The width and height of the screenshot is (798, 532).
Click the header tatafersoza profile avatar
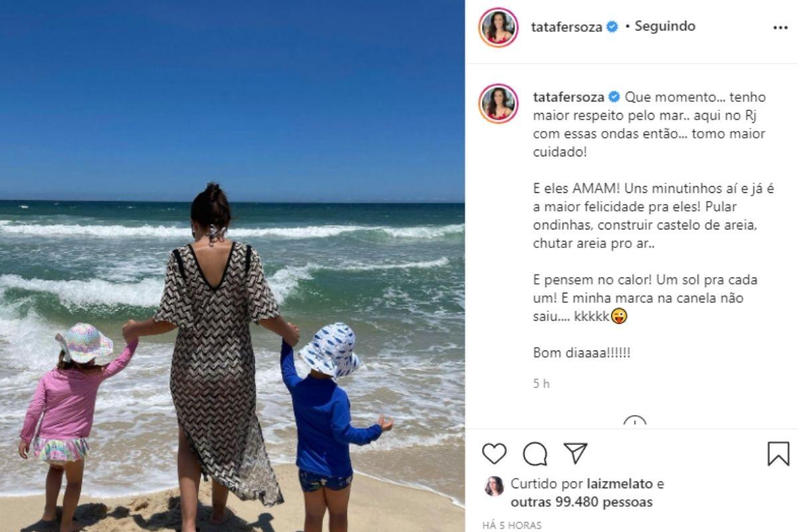click(498, 27)
